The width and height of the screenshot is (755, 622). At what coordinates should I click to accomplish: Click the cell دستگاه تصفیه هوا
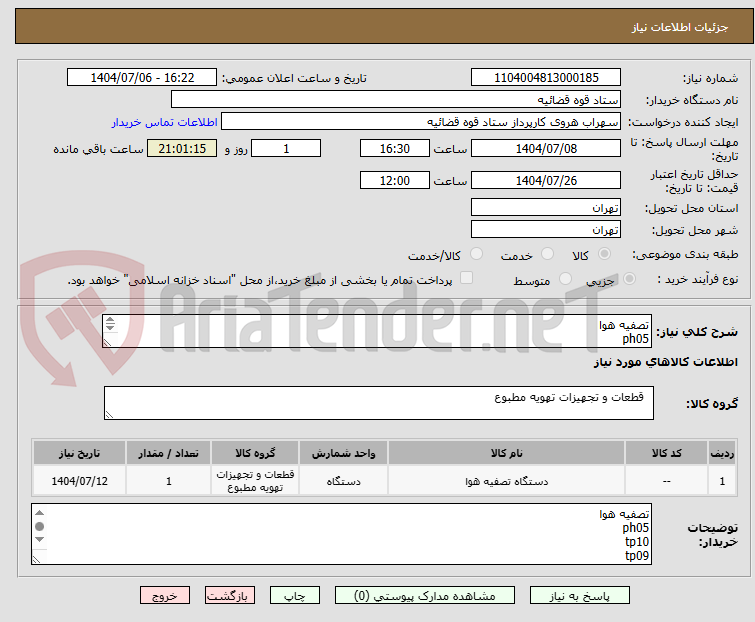(507, 481)
